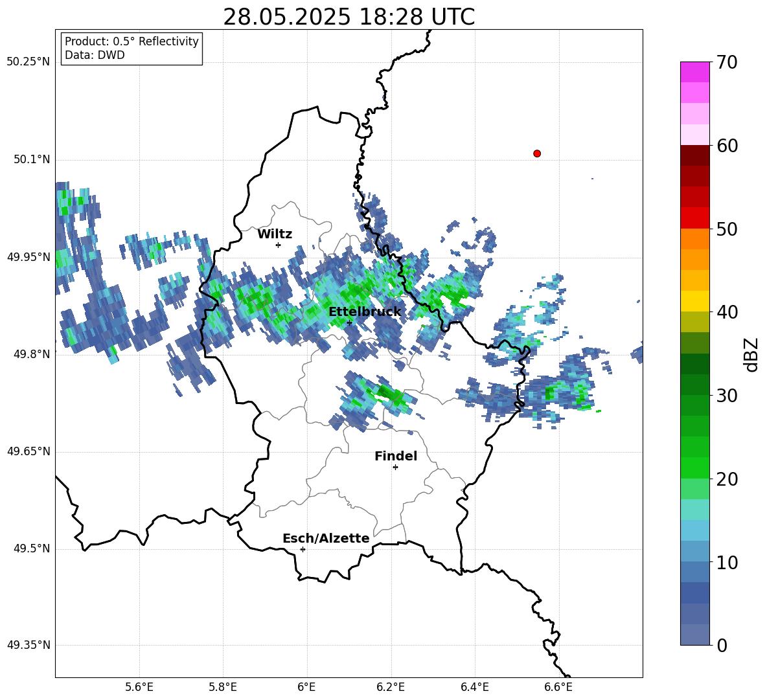The image size is (767, 700).
Task: Click the Wiltz station cross marker
Action: point(278,245)
